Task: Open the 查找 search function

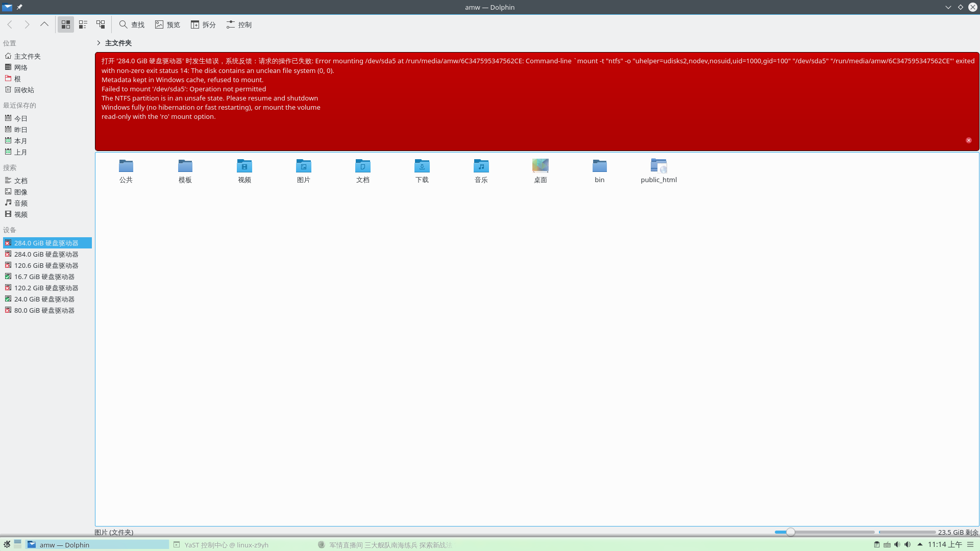Action: click(132, 24)
